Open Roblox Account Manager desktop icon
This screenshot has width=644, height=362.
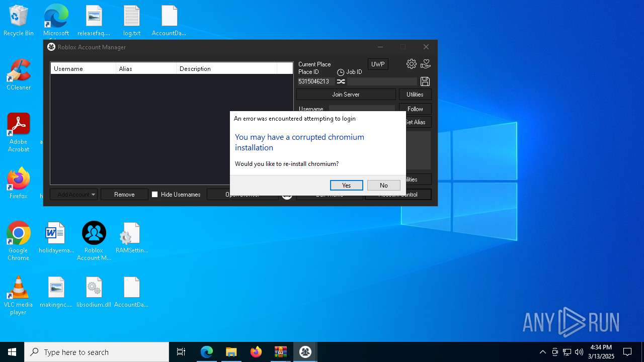tap(94, 241)
